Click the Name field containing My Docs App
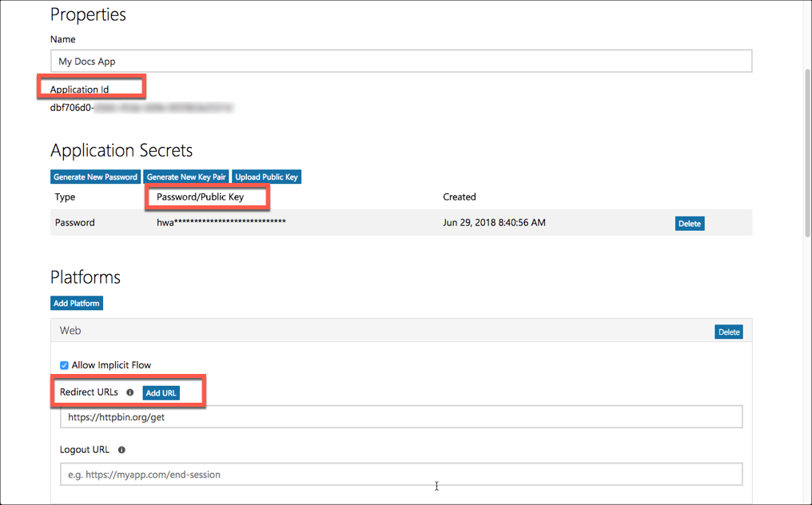This screenshot has width=812, height=505. tap(320, 60)
